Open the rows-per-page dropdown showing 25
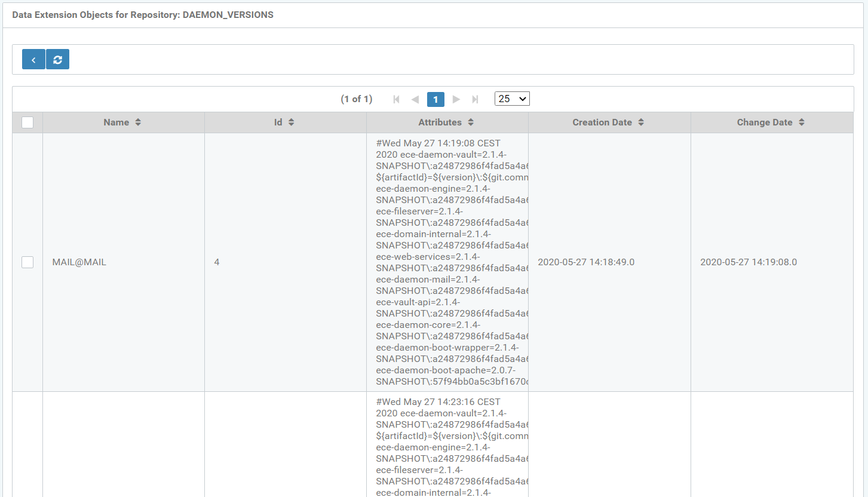The height and width of the screenshot is (497, 868). pos(512,99)
